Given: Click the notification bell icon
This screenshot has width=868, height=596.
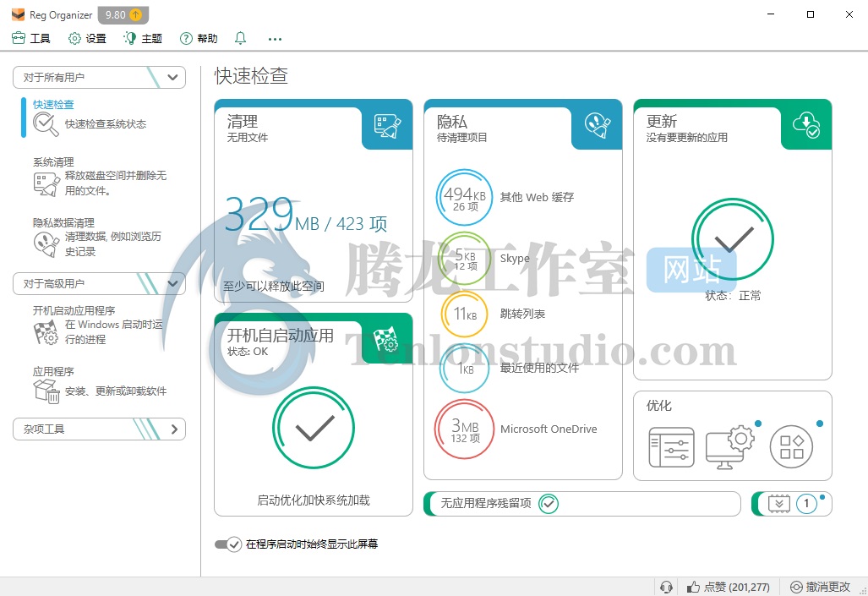Looking at the screenshot, I should 241,38.
